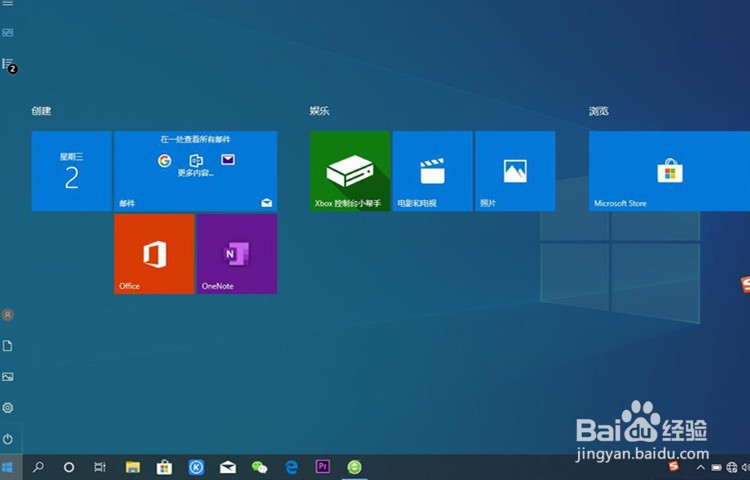Open Premiere Pro from taskbar
The image size is (750, 480).
(323, 467)
